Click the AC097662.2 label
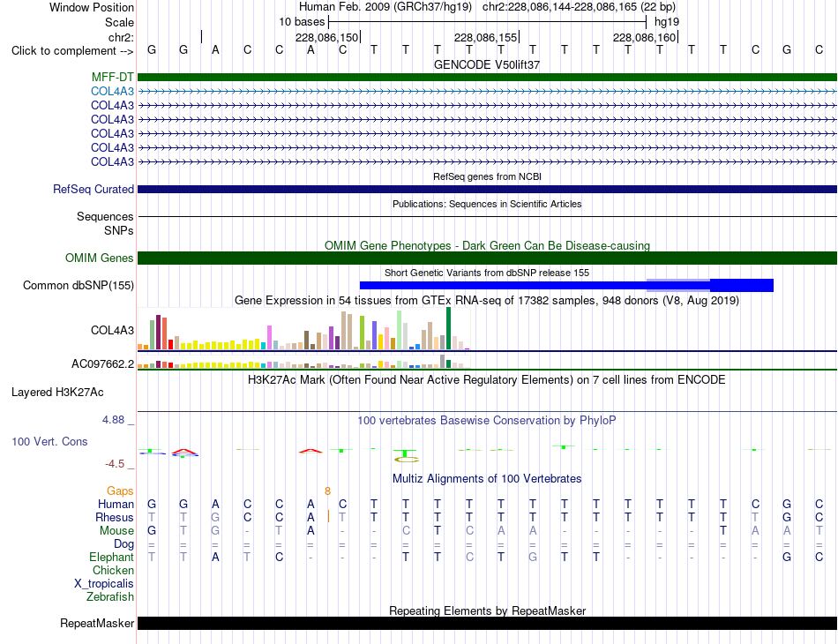Image resolution: width=838 pixels, height=644 pixels. (x=102, y=364)
